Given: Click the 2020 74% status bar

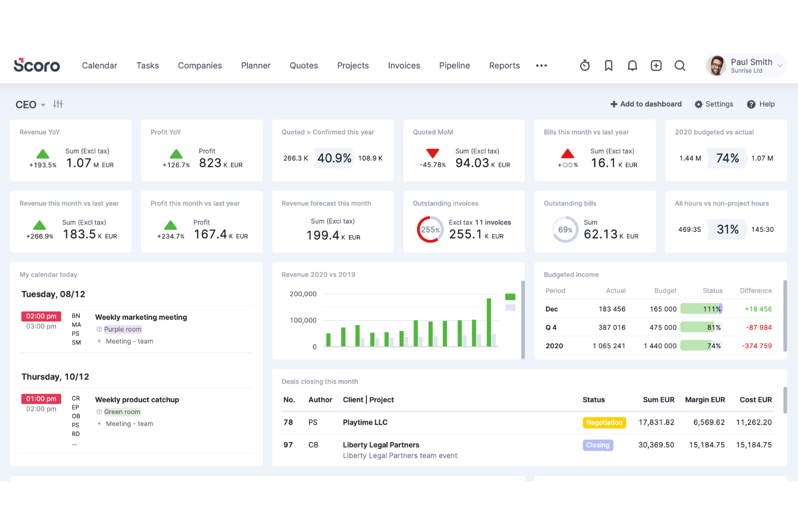Looking at the screenshot, I should (701, 346).
